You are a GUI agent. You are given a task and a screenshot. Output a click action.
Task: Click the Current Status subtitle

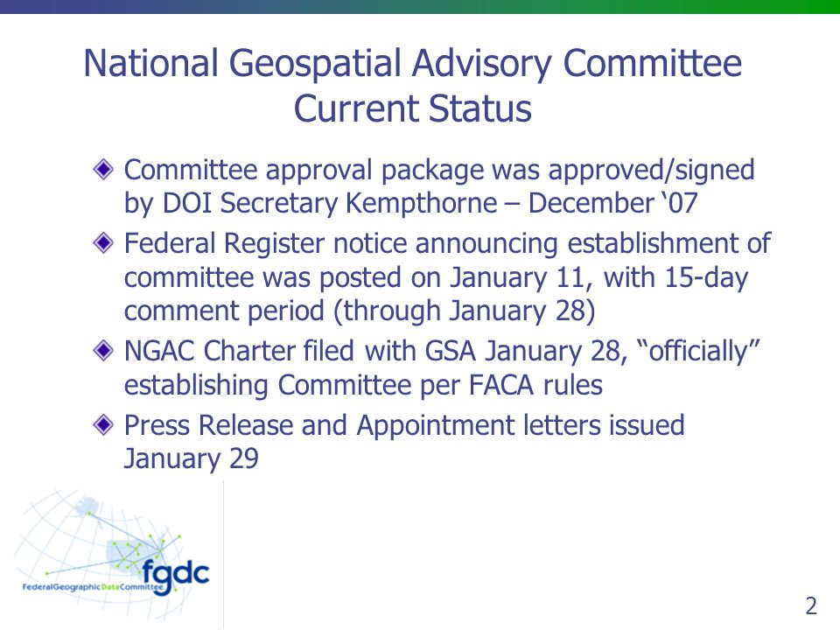tap(412, 108)
